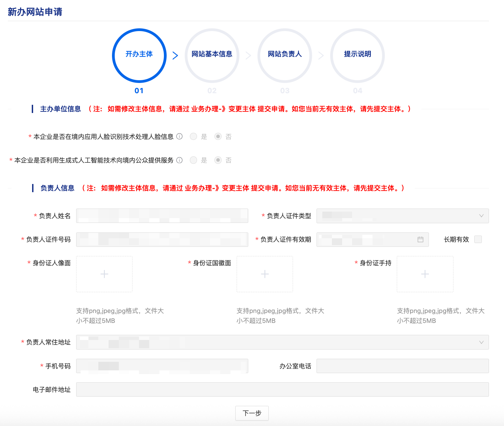Select 否 for generative AI question
The width and height of the screenshot is (504, 426).
click(x=218, y=160)
